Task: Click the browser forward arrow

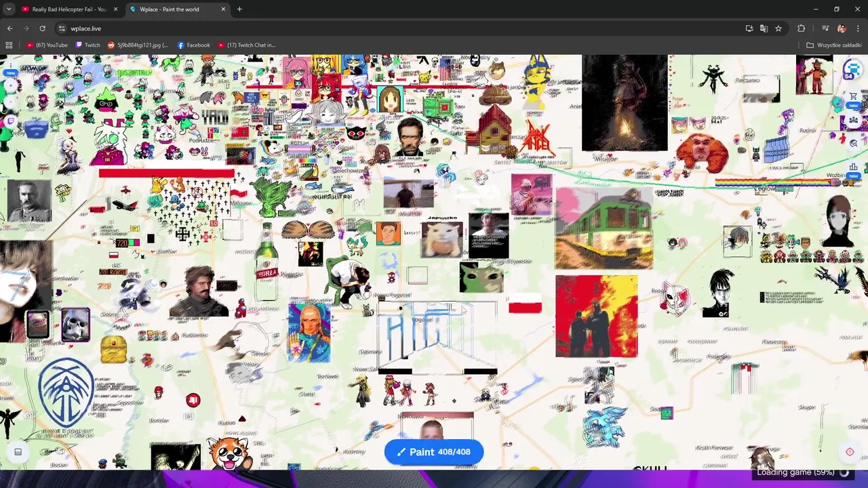Action: (26, 28)
